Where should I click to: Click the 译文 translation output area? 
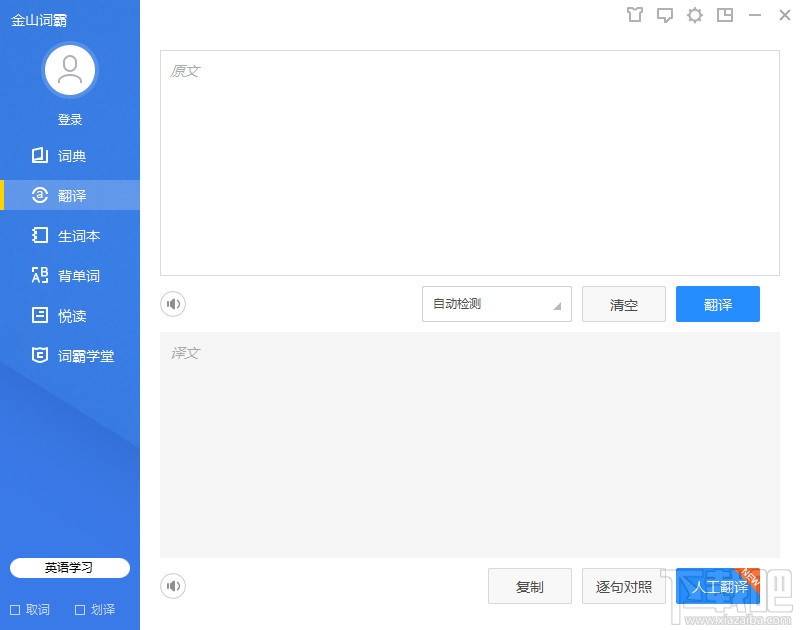(x=469, y=445)
